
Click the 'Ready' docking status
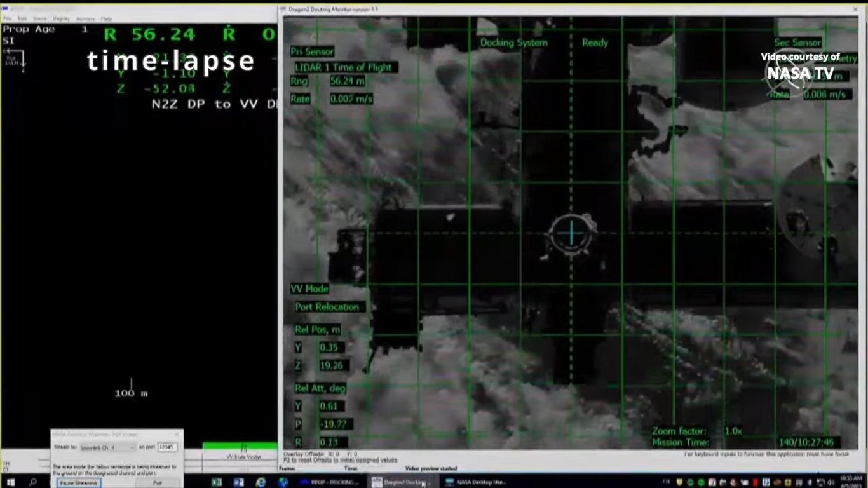click(595, 43)
